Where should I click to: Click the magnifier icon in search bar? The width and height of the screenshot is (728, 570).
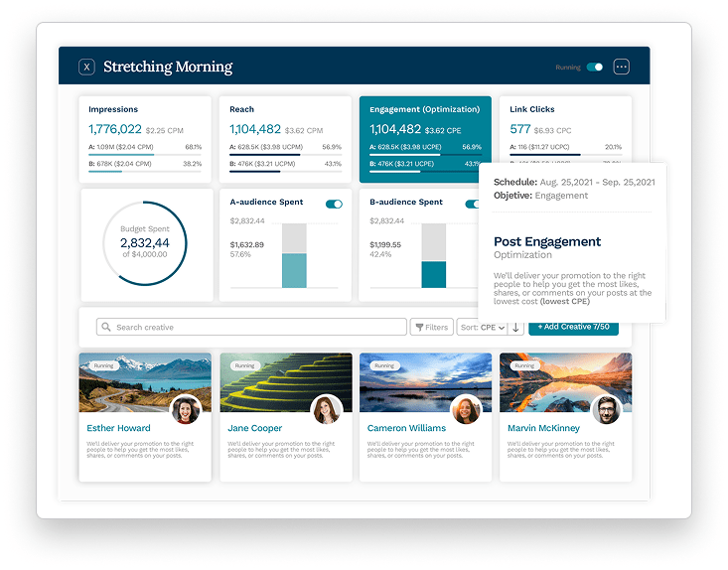tap(105, 327)
